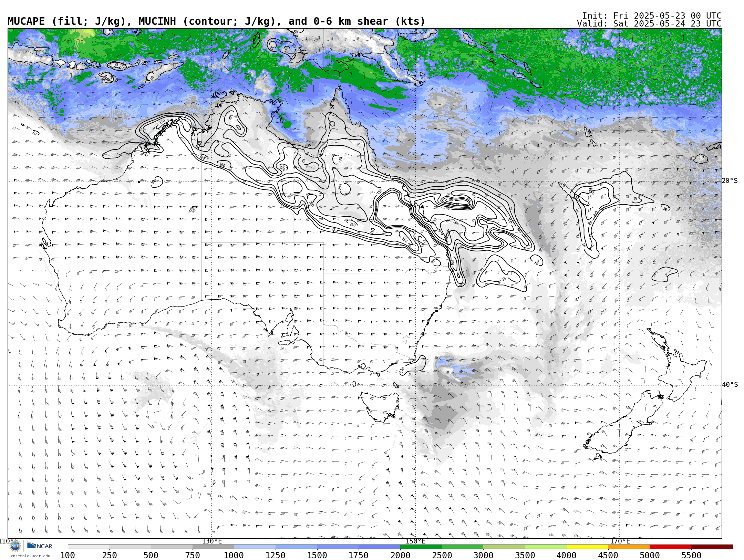This screenshot has height=560, width=744.
Task: Click the 500 colorbar label
Action: 151,556
